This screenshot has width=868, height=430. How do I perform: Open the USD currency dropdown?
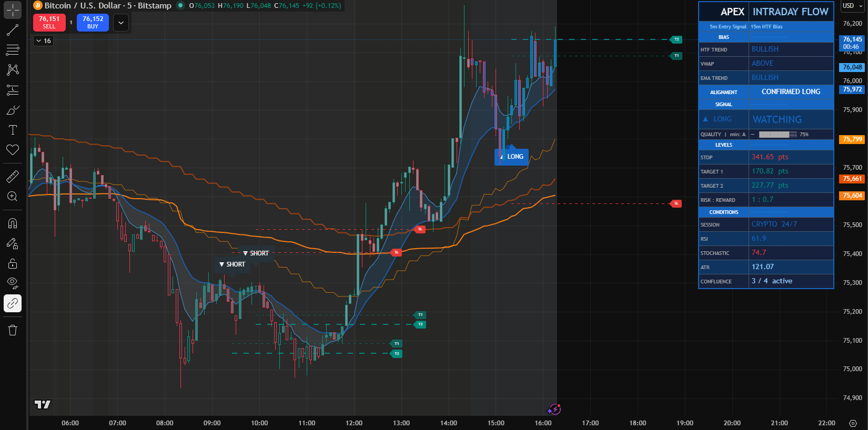coord(852,6)
